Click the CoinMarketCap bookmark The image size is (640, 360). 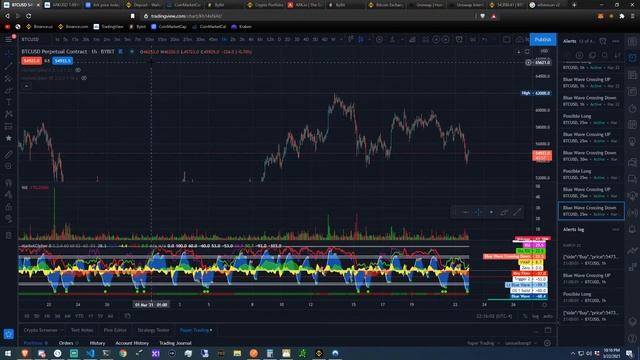coord(169,27)
